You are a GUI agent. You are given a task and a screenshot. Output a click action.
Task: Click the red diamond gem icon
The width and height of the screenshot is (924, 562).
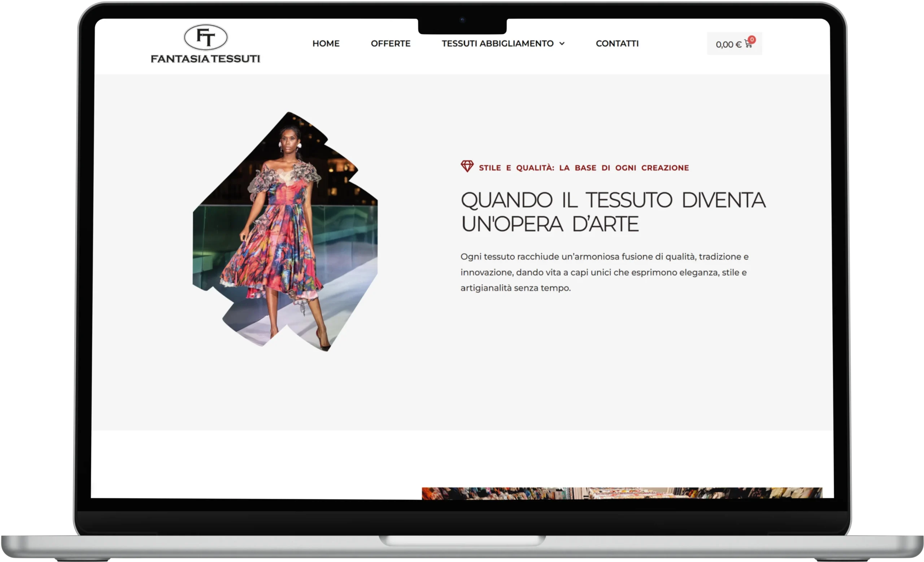tap(467, 166)
